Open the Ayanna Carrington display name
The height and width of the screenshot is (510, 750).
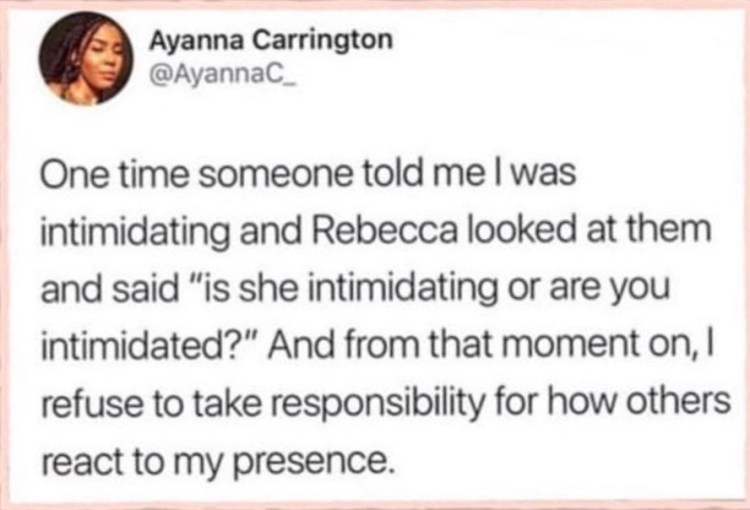click(x=270, y=40)
